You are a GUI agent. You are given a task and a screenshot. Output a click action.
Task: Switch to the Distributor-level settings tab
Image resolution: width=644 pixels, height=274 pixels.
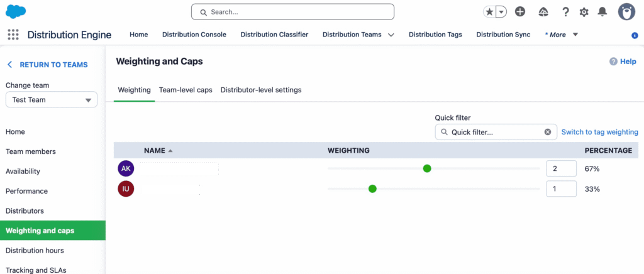(x=261, y=90)
